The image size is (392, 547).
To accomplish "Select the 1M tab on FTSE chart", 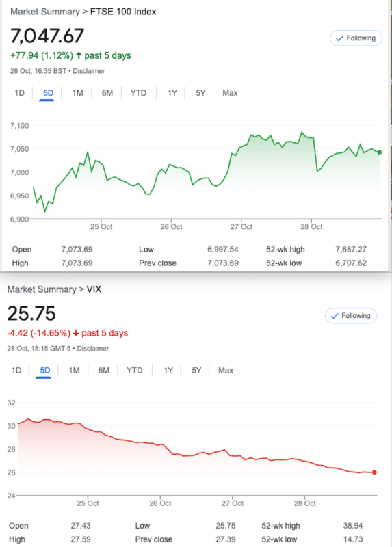I will (x=77, y=93).
